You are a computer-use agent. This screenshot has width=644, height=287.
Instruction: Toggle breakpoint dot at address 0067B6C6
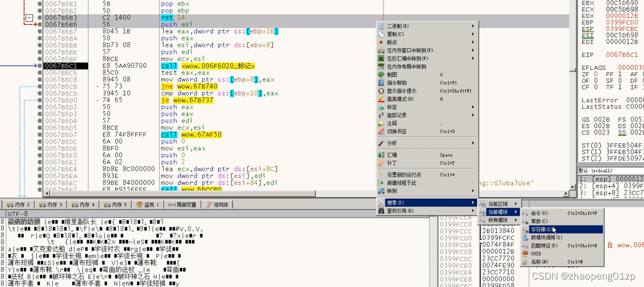pyautogui.click(x=39, y=73)
